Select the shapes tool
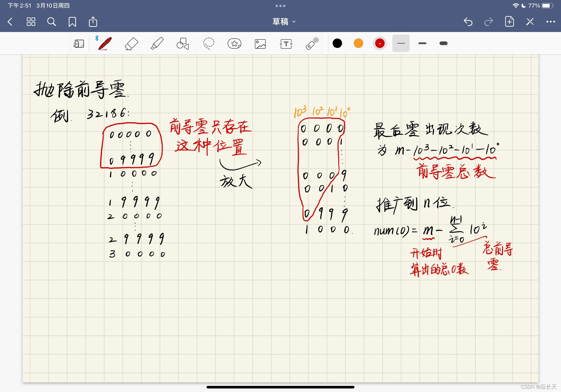Viewport: 561px width, 392px height. pos(183,44)
